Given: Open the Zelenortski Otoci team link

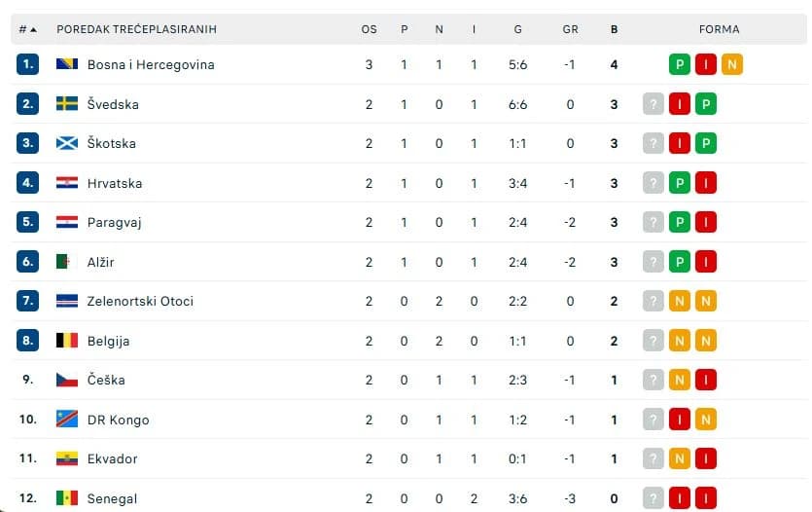Looking at the screenshot, I should point(140,301).
